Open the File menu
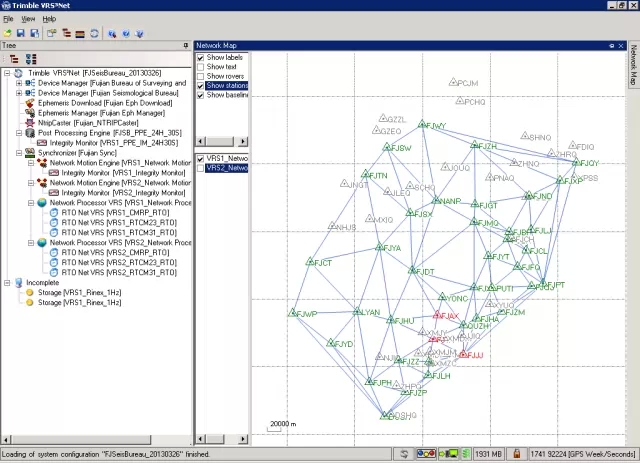Image resolution: width=640 pixels, height=463 pixels. [x=8, y=19]
